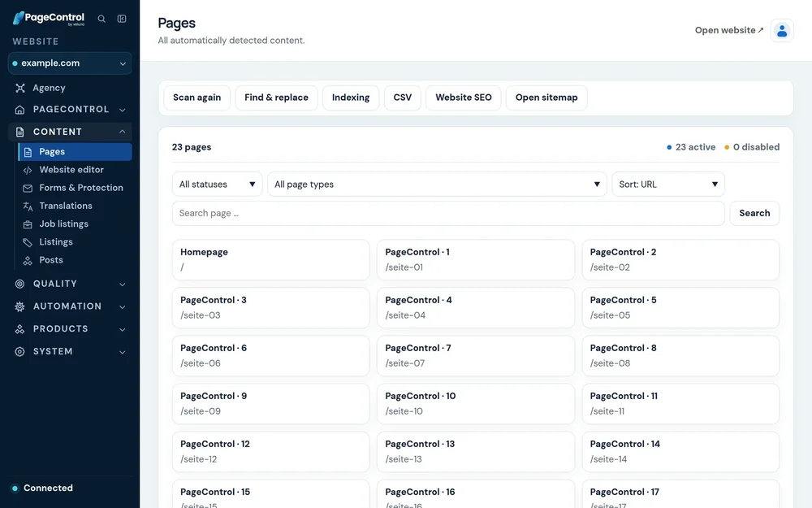Screen dimensions: 812x508
Task: Open the PageControl · 2 card
Action: [680, 260]
